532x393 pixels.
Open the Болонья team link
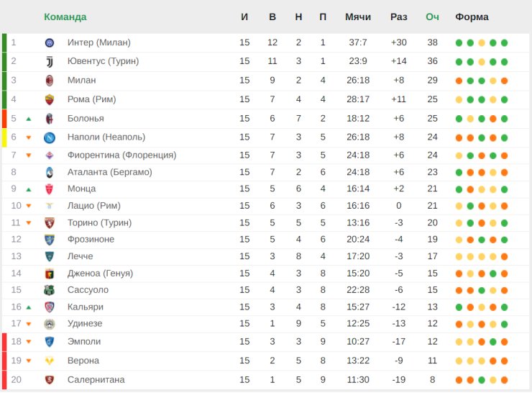coord(86,118)
